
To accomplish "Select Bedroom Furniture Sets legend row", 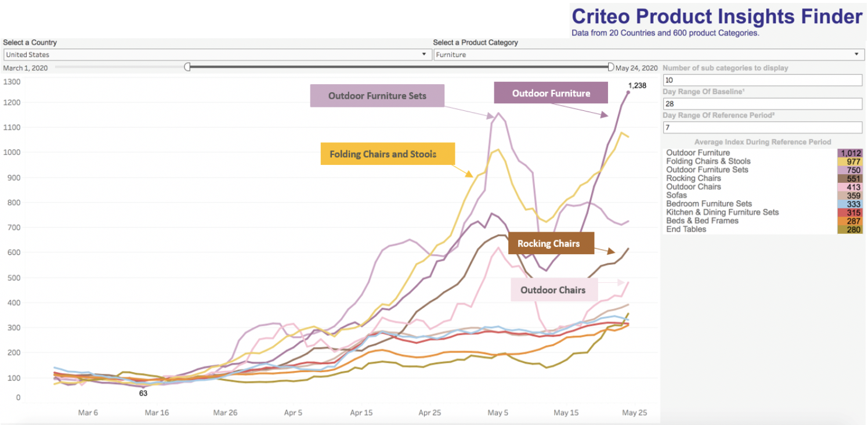I will [764, 204].
